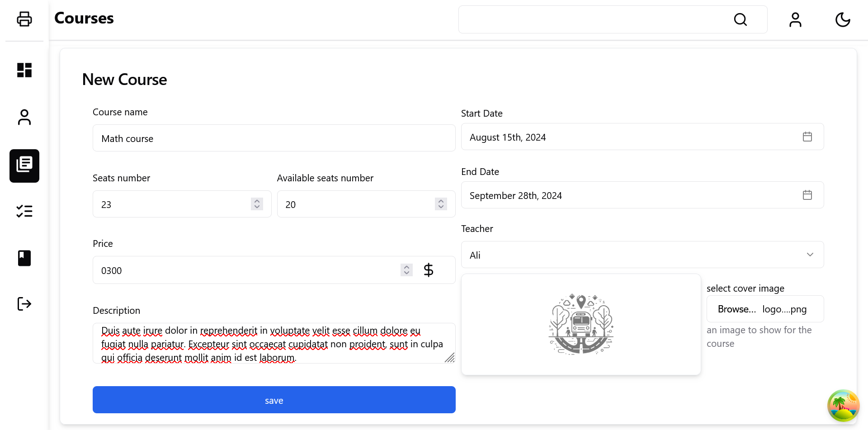Open the End Date calendar picker

click(x=807, y=195)
